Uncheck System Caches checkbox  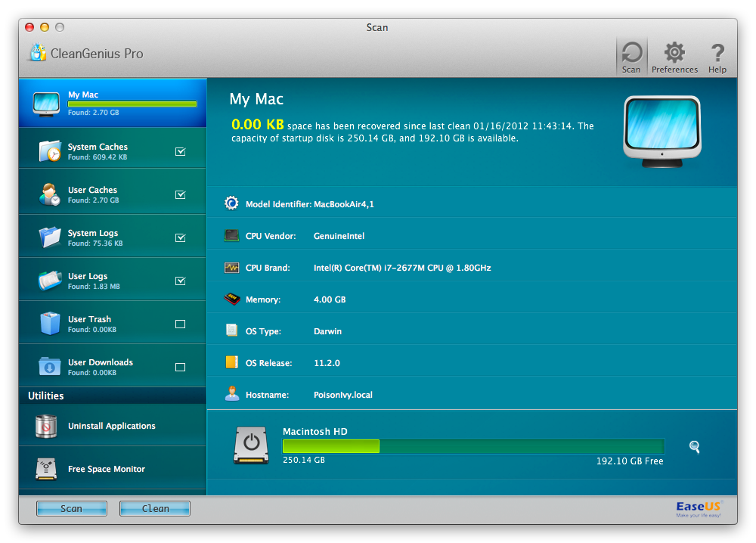181,151
